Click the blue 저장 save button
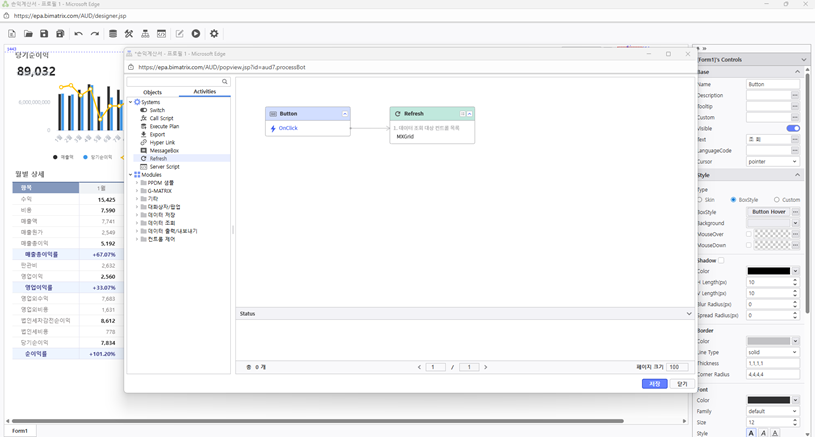815x437 pixels. click(x=653, y=384)
